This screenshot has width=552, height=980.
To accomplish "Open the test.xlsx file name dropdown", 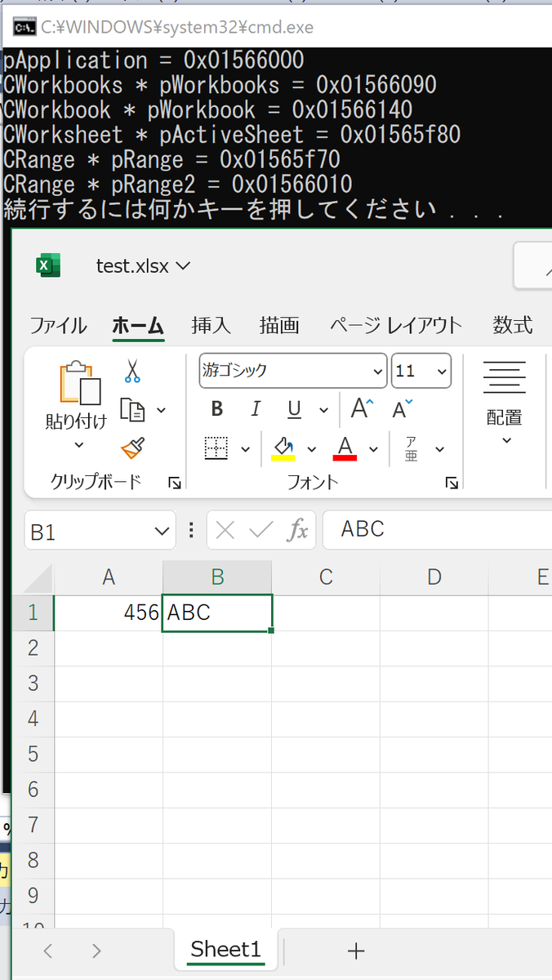I will point(183,266).
